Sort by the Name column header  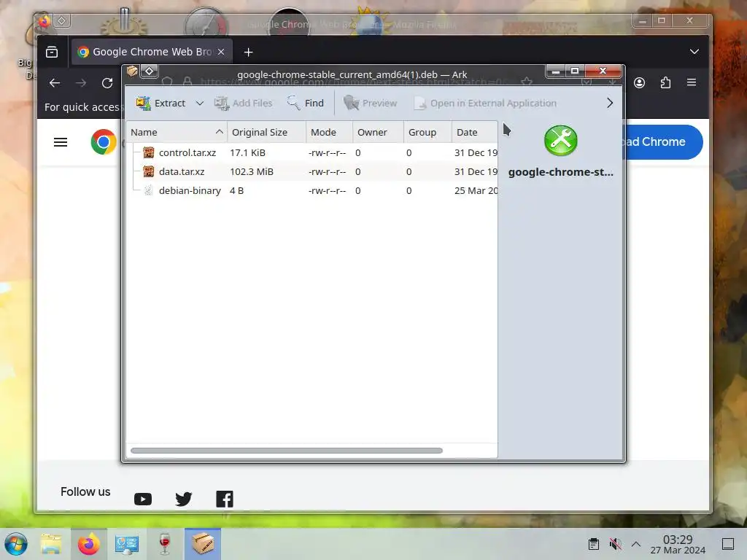[177, 133]
